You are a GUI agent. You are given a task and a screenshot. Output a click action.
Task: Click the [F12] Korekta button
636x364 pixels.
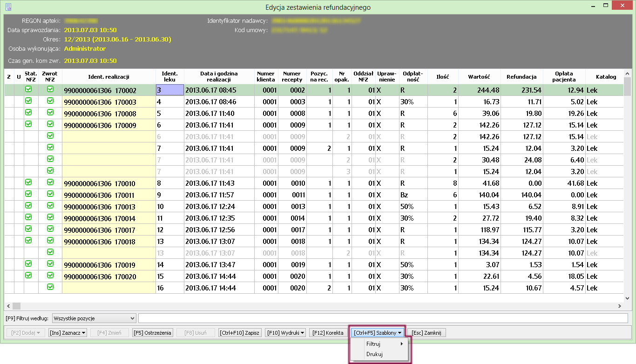[x=328, y=333]
